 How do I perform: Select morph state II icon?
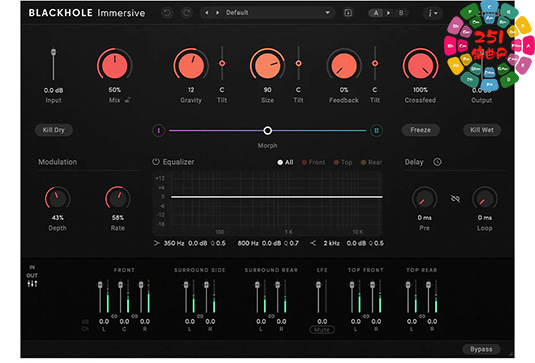[376, 130]
